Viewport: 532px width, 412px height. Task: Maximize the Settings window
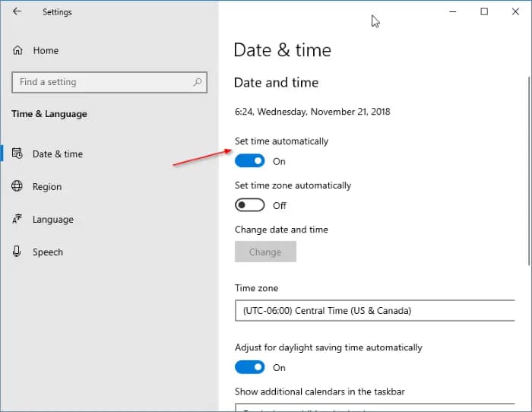[x=484, y=11]
